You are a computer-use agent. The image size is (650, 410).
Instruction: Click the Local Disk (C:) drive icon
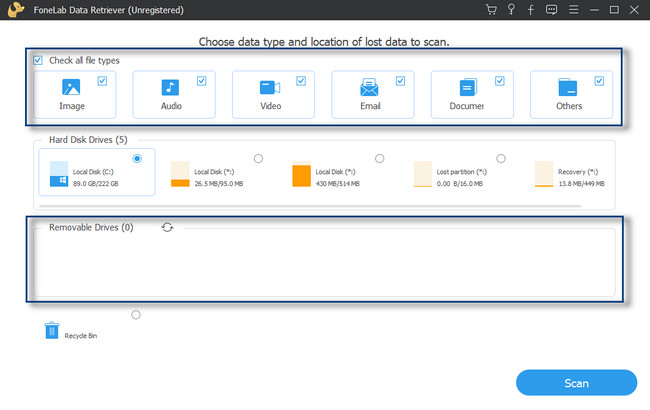pyautogui.click(x=59, y=174)
